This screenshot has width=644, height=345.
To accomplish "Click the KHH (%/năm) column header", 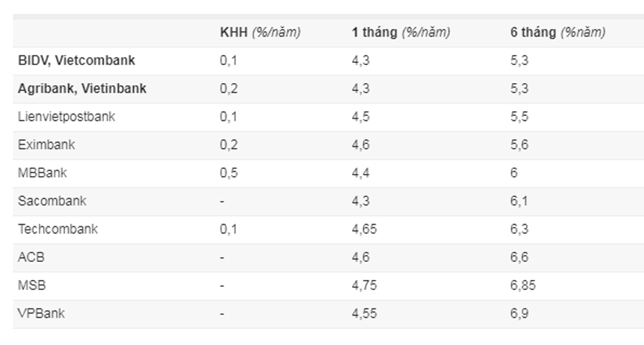I will 260,32.
